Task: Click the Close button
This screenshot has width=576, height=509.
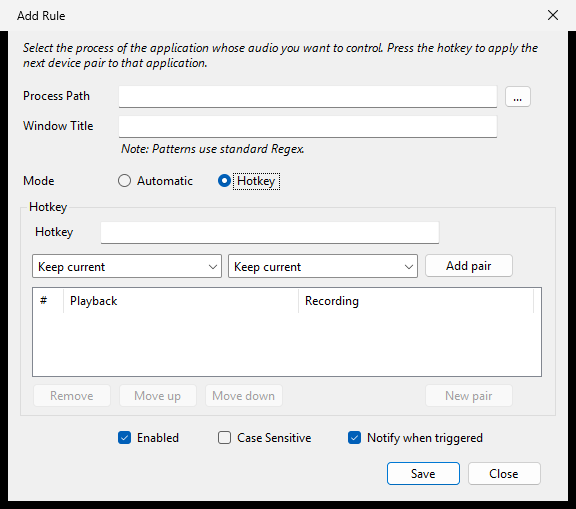Action: (504, 473)
